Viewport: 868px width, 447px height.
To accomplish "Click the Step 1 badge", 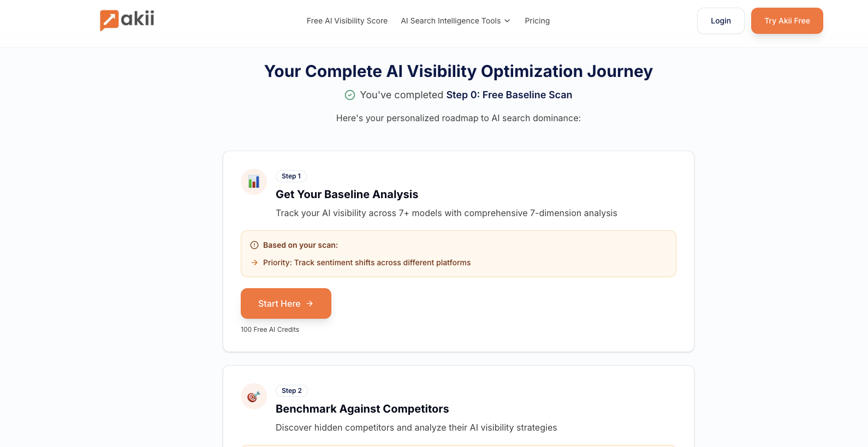I will click(291, 176).
